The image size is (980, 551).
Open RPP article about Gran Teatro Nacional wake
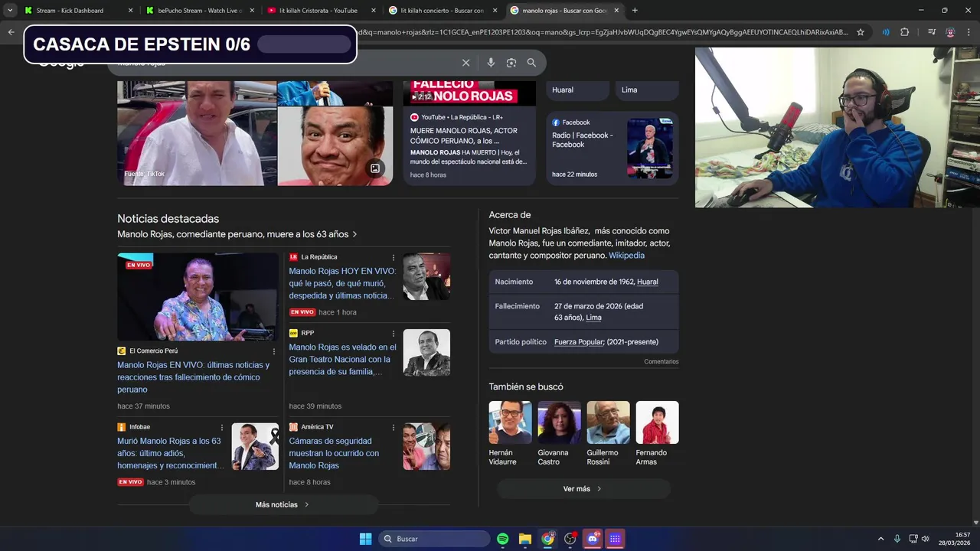(342, 359)
